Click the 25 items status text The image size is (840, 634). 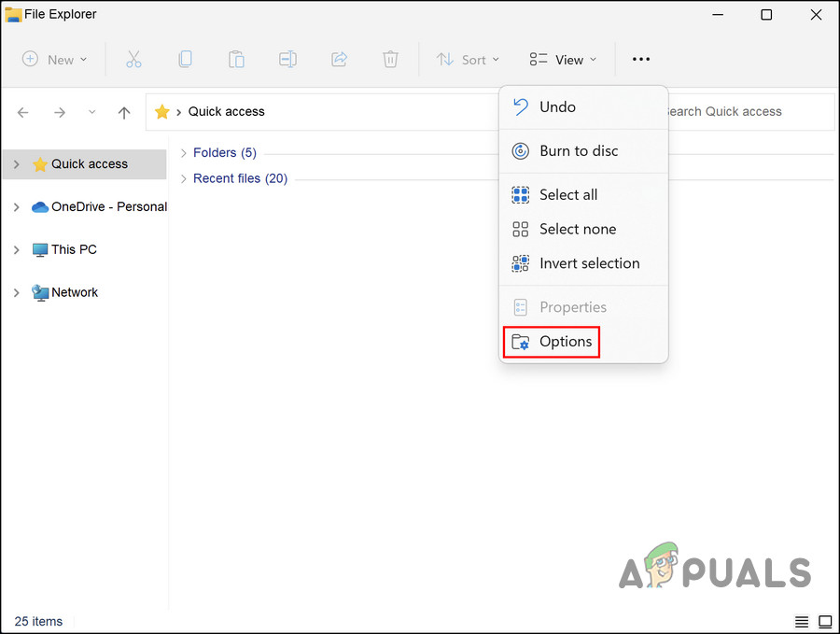[38, 621]
